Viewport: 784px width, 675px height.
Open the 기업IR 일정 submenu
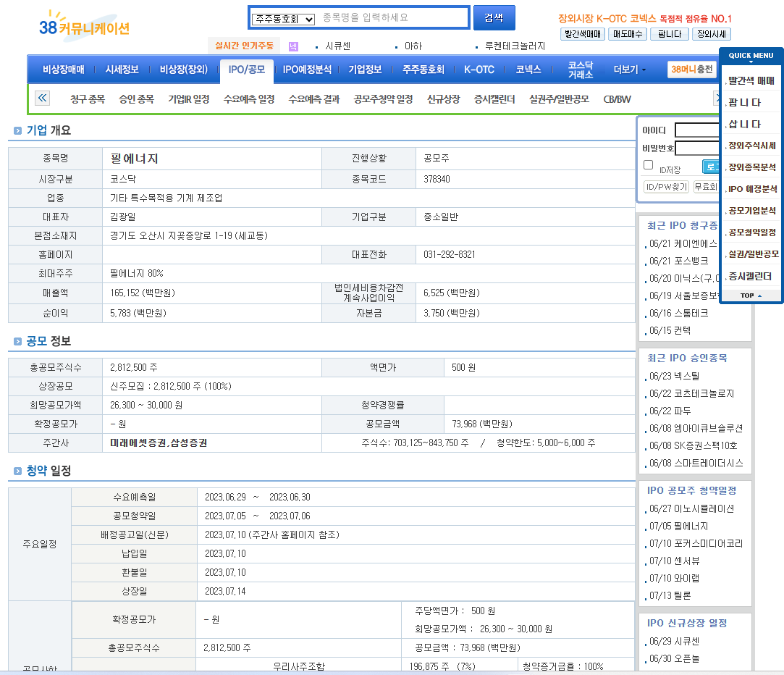point(189,99)
